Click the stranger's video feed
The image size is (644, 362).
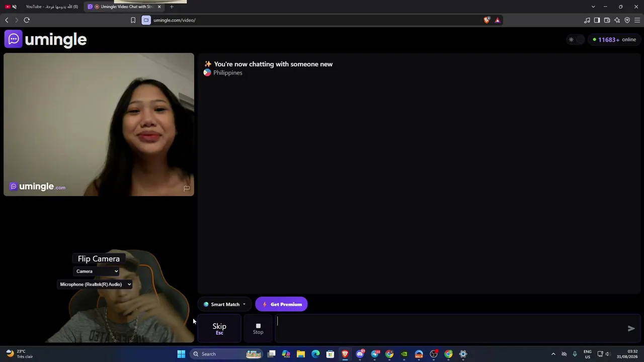[x=99, y=124]
